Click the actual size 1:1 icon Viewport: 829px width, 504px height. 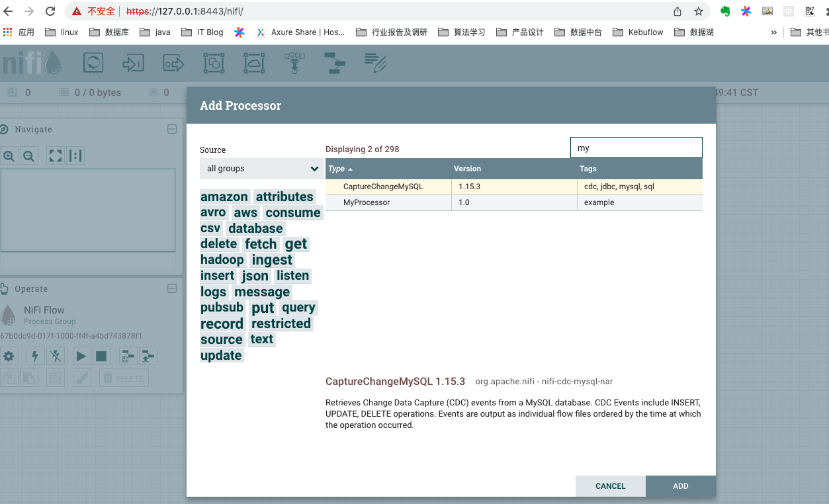tap(75, 156)
